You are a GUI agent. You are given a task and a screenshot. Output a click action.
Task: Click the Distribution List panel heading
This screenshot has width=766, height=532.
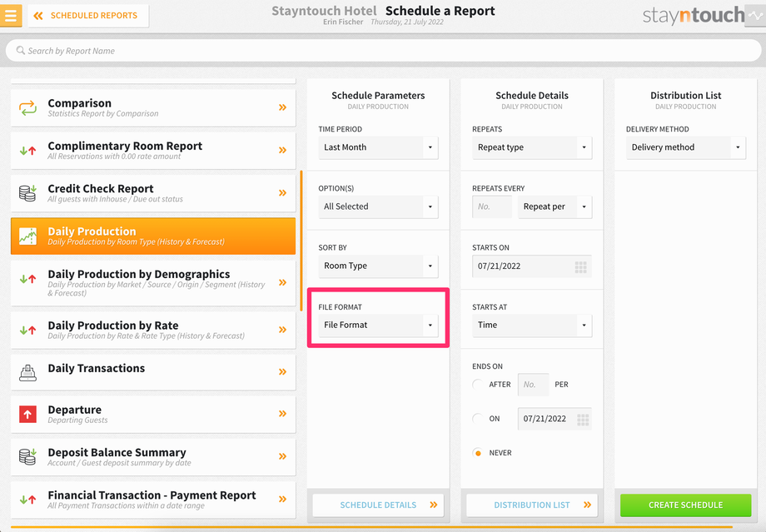[686, 95]
